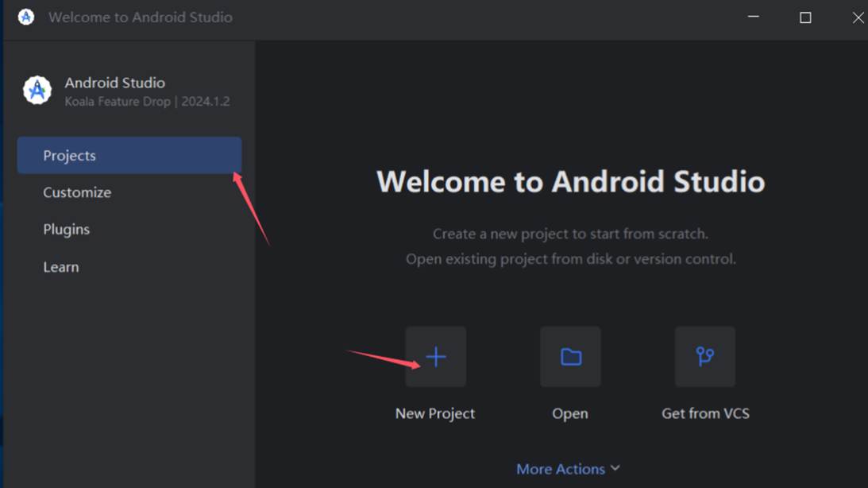Close the Welcome to Android Studio window

pos(858,17)
